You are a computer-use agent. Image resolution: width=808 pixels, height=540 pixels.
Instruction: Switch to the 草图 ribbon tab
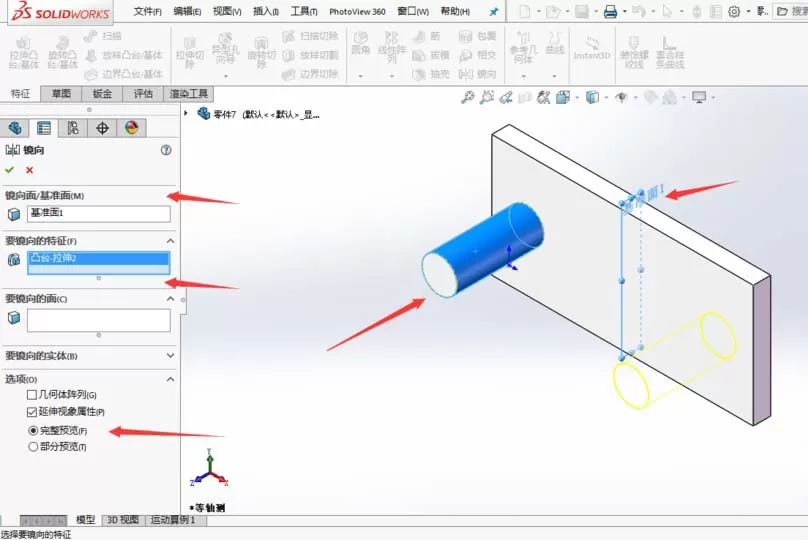point(61,94)
